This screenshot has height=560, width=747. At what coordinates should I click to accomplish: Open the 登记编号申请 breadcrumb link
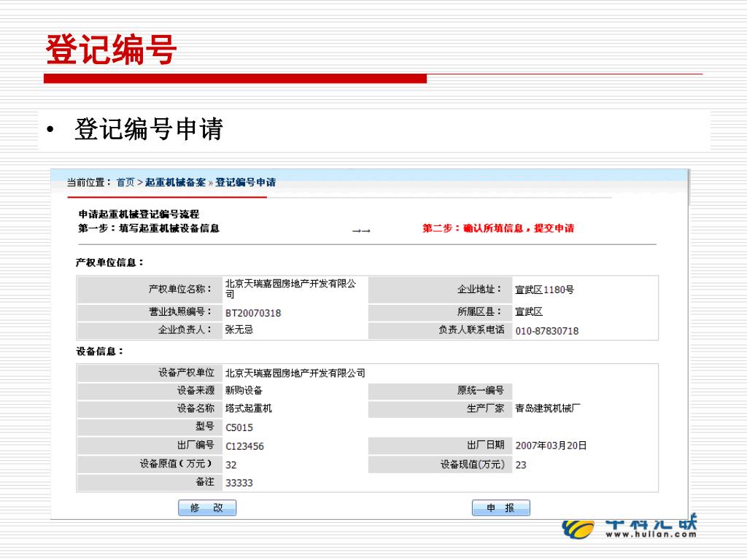point(245,182)
